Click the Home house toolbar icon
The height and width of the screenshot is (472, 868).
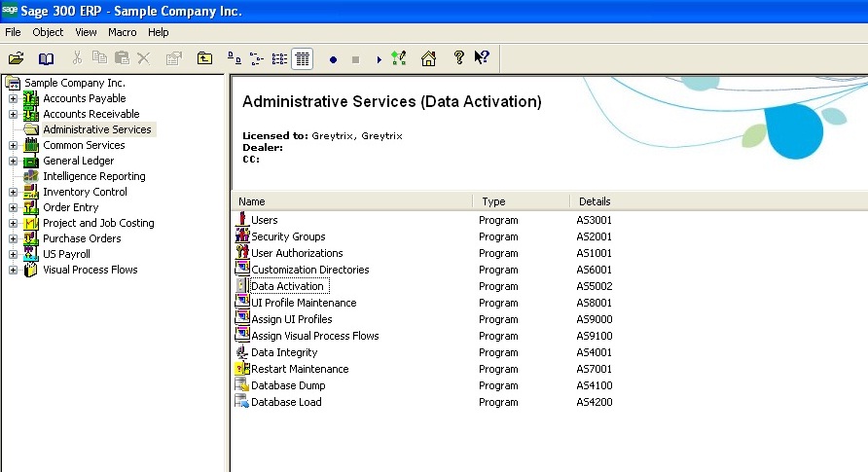(428, 58)
